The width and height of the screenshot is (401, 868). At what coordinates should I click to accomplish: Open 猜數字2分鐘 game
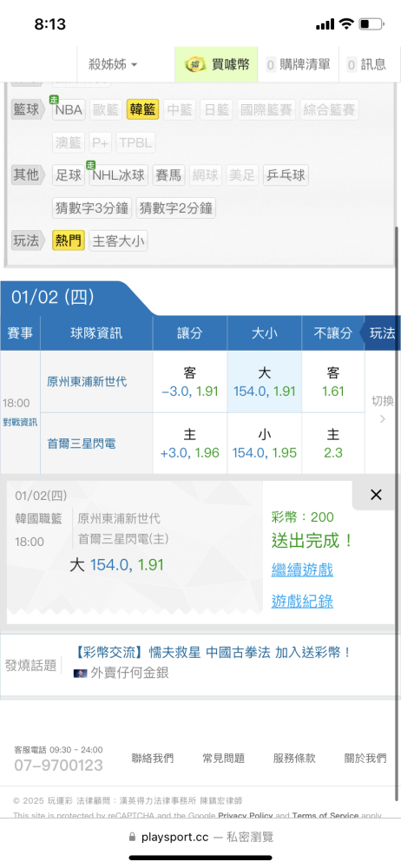[x=176, y=208]
